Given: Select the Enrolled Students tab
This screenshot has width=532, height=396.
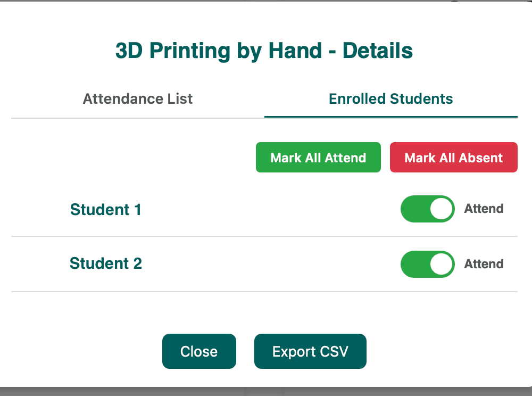Looking at the screenshot, I should point(391,99).
